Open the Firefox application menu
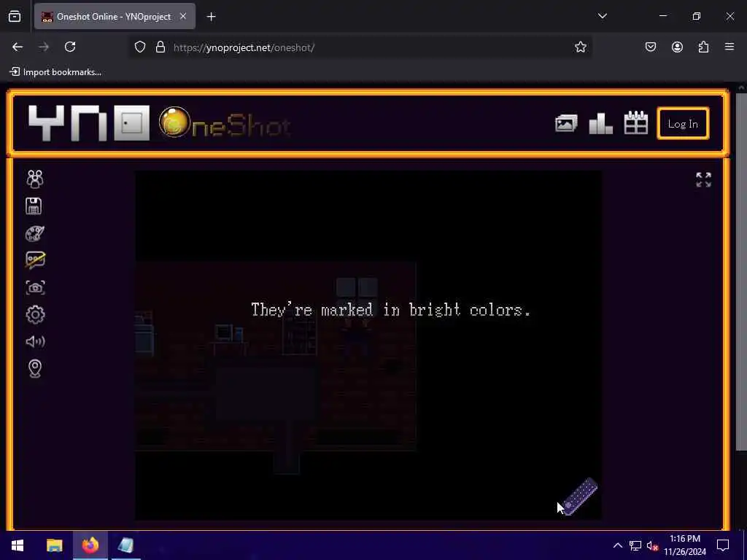This screenshot has height=560, width=747. coord(729,47)
